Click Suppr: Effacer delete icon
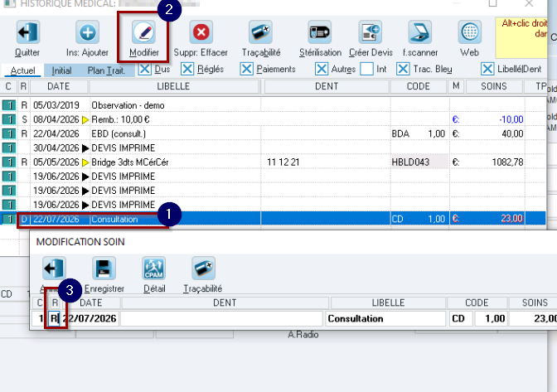The height and width of the screenshot is (392, 557). click(x=201, y=32)
